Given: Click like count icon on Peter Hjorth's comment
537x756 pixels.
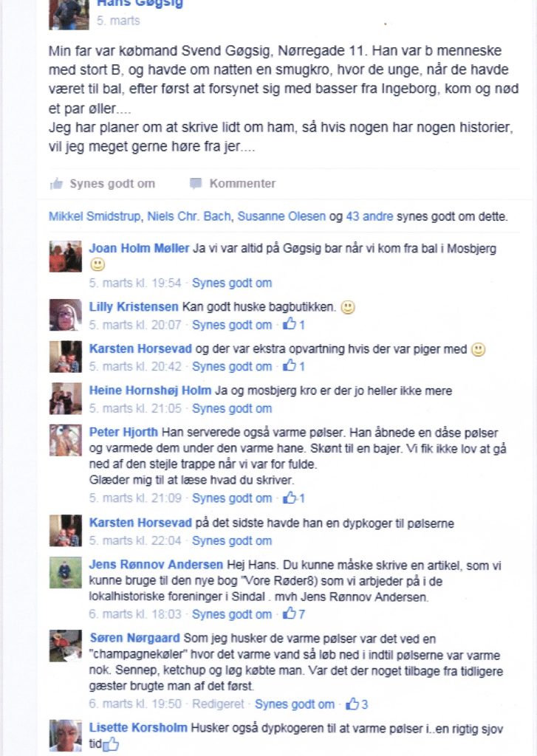Looking at the screenshot, I should tap(290, 497).
